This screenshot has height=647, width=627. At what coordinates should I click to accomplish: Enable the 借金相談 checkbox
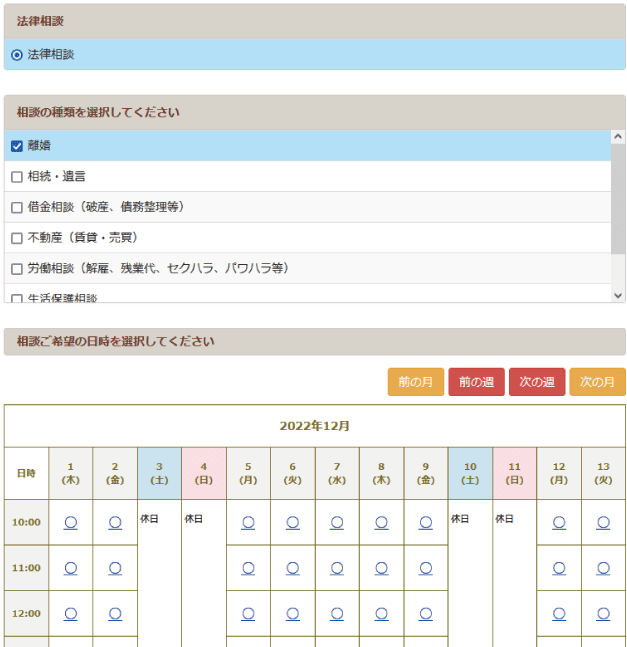coord(17,207)
